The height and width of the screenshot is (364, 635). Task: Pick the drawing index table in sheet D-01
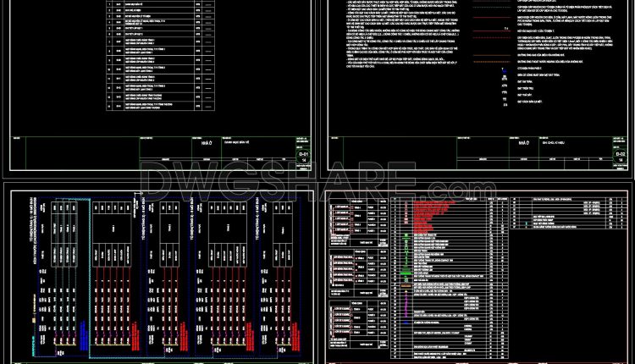click(x=160, y=55)
